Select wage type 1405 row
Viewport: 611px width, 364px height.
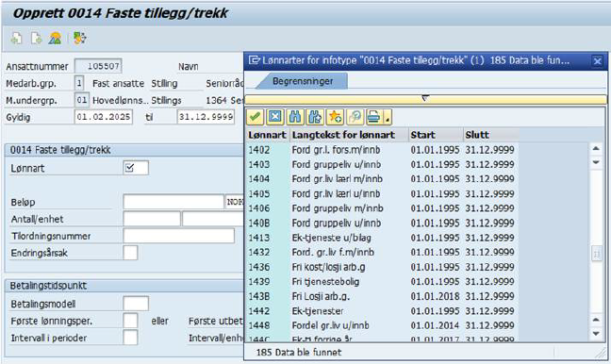382,193
